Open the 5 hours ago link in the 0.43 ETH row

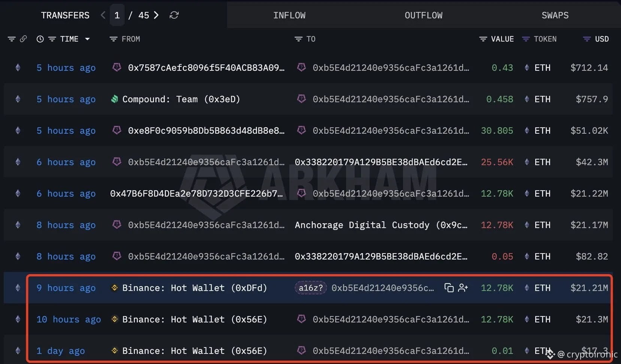66,68
